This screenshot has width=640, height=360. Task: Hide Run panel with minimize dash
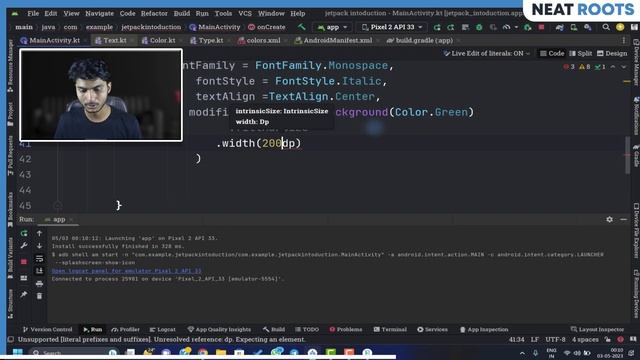[623, 219]
